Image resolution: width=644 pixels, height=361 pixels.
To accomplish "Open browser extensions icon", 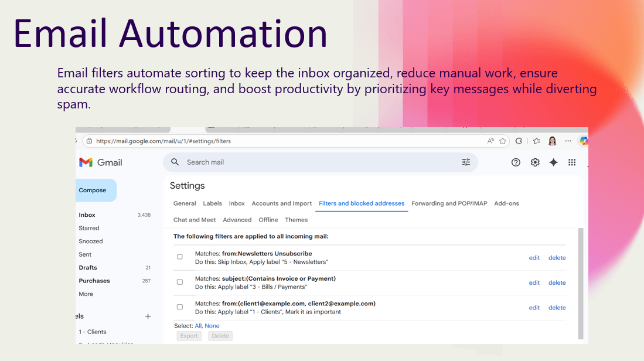I will point(519,141).
